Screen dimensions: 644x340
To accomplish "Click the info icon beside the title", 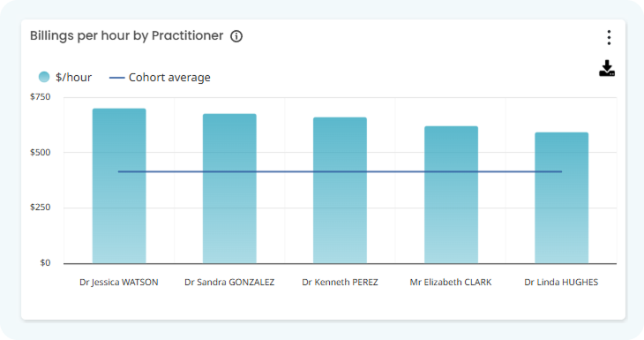I will point(236,36).
